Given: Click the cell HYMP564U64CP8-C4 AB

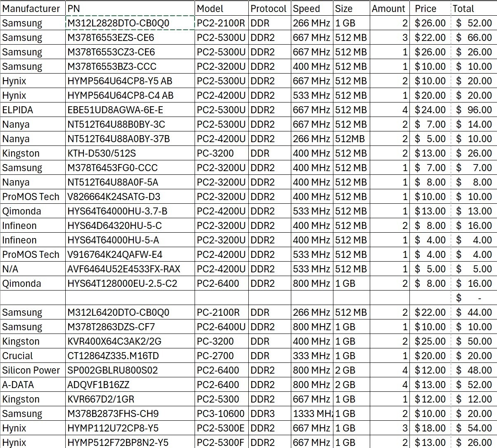Looking at the screenshot, I should pos(130,95).
